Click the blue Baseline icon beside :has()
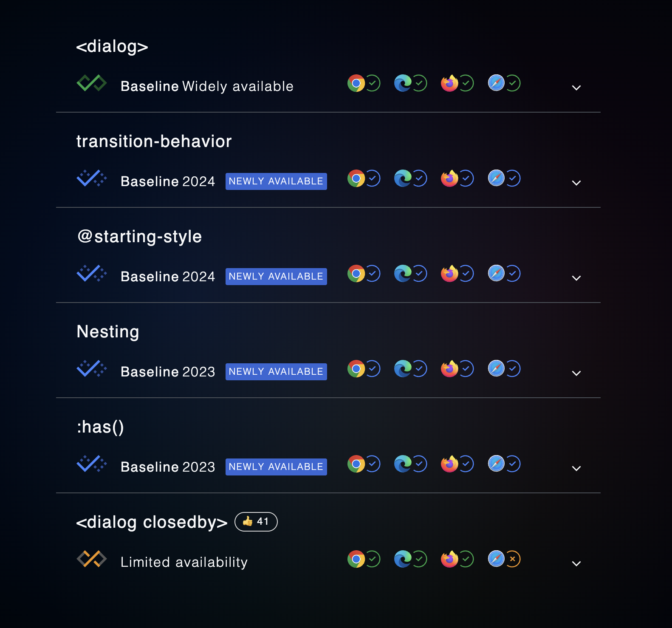This screenshot has width=672, height=628. click(x=91, y=464)
